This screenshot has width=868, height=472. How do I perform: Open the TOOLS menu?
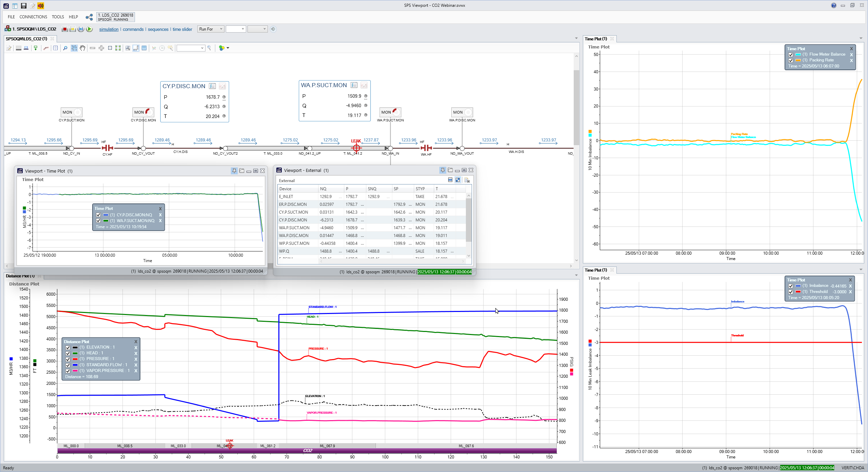click(58, 17)
